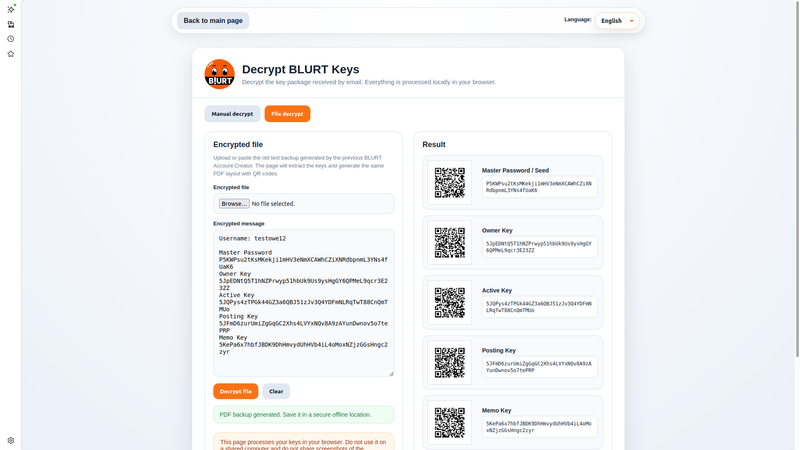Click the Decrypt file button
The width and height of the screenshot is (800, 450).
click(x=236, y=391)
